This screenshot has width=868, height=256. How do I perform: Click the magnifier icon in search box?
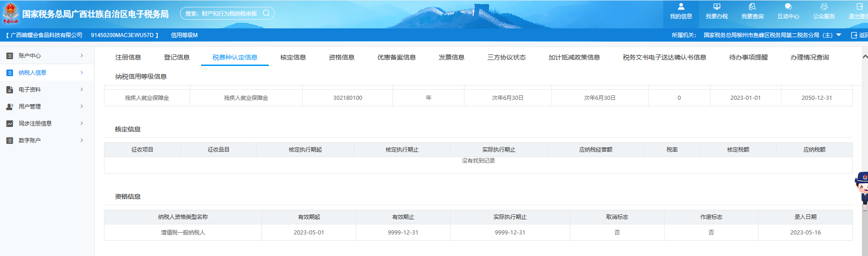[x=266, y=13]
